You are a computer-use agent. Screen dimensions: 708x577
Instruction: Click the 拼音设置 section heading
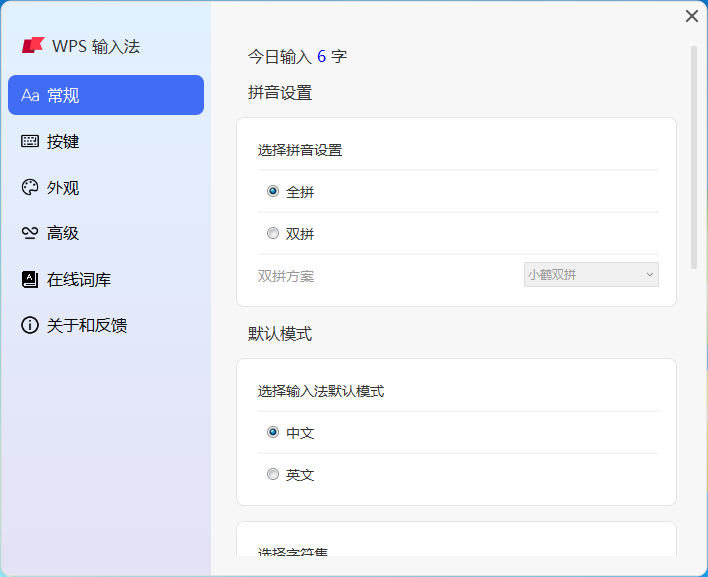[x=280, y=93]
